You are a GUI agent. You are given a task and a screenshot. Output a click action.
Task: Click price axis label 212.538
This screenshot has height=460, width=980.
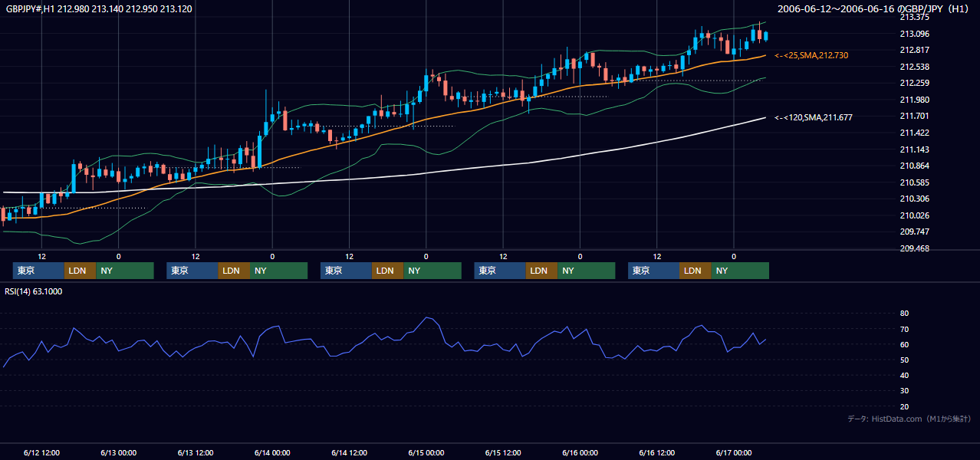coord(914,67)
